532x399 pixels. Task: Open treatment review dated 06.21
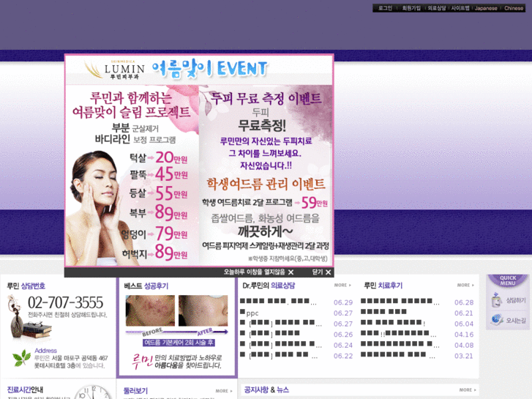click(383, 313)
